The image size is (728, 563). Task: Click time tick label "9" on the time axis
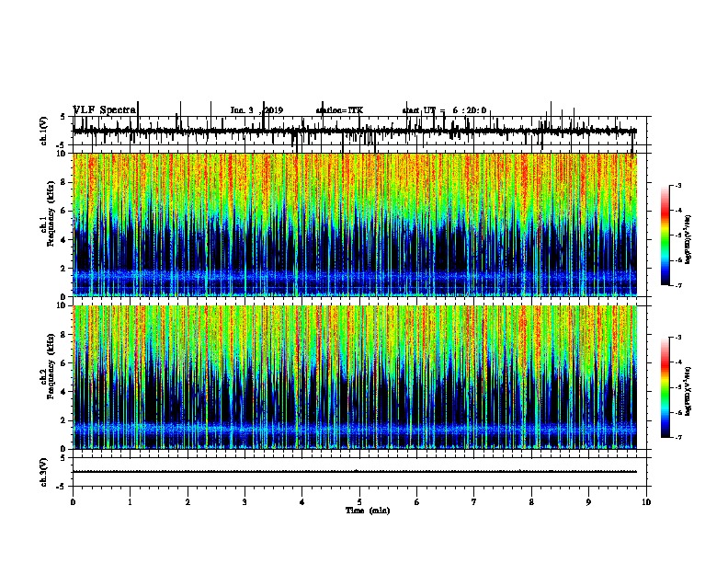(x=588, y=502)
